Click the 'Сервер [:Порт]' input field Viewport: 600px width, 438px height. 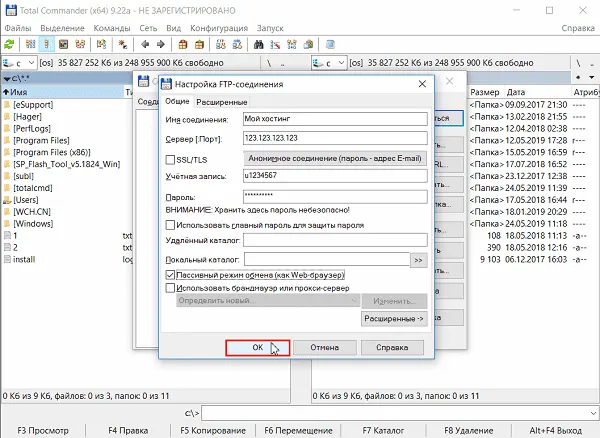(335, 138)
